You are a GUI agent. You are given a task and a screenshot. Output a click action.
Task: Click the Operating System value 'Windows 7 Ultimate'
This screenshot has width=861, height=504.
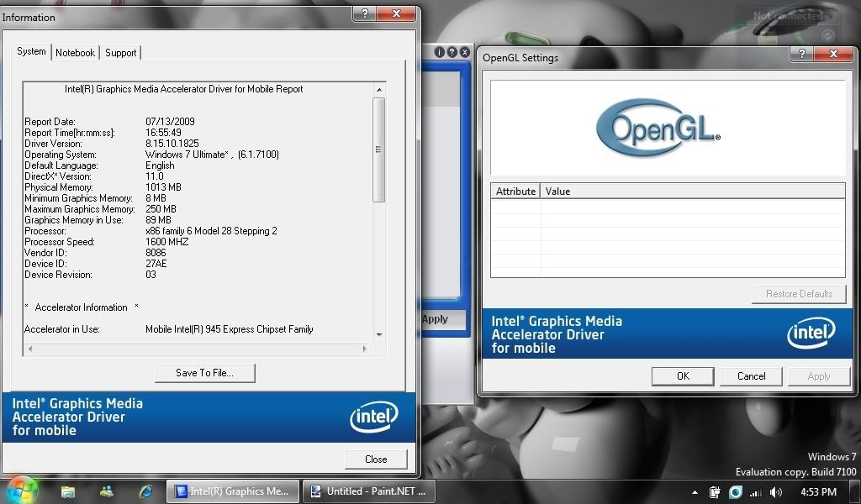[x=187, y=155]
